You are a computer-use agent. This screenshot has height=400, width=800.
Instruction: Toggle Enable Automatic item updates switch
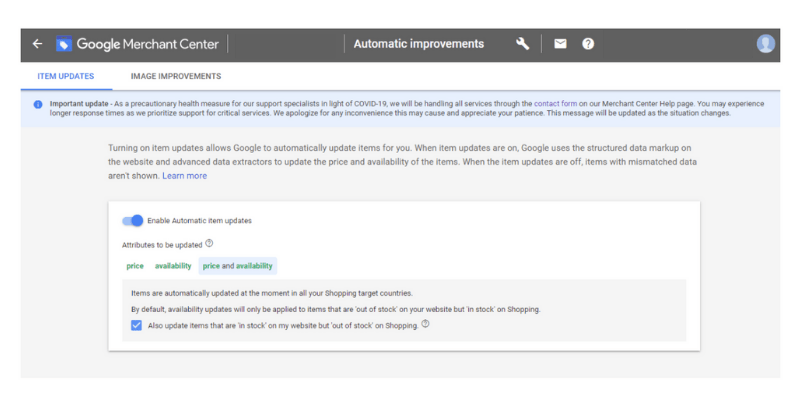pyautogui.click(x=133, y=221)
